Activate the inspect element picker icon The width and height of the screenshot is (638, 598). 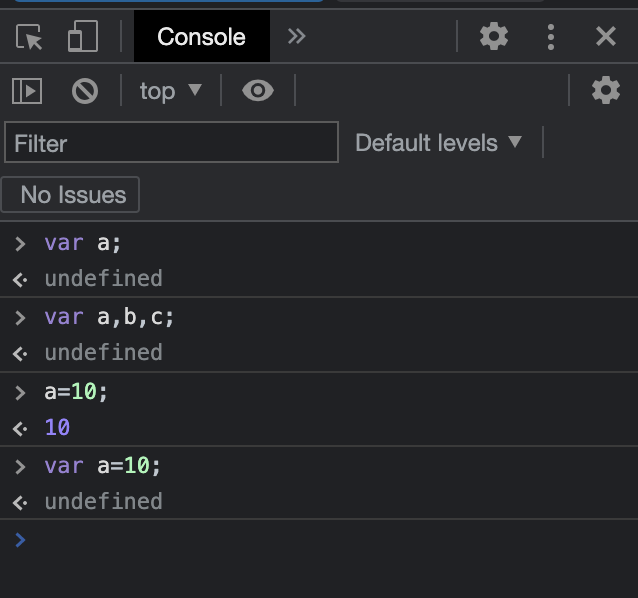(x=30, y=38)
